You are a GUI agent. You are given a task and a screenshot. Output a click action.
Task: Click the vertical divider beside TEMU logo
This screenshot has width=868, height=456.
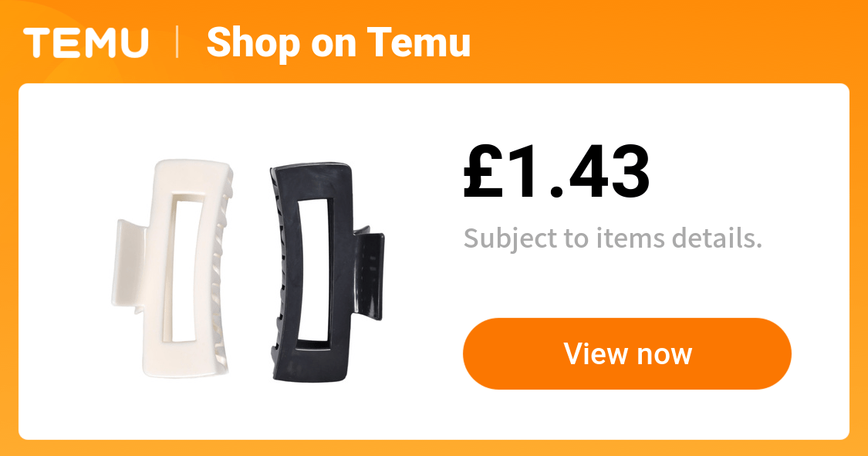pyautogui.click(x=177, y=42)
